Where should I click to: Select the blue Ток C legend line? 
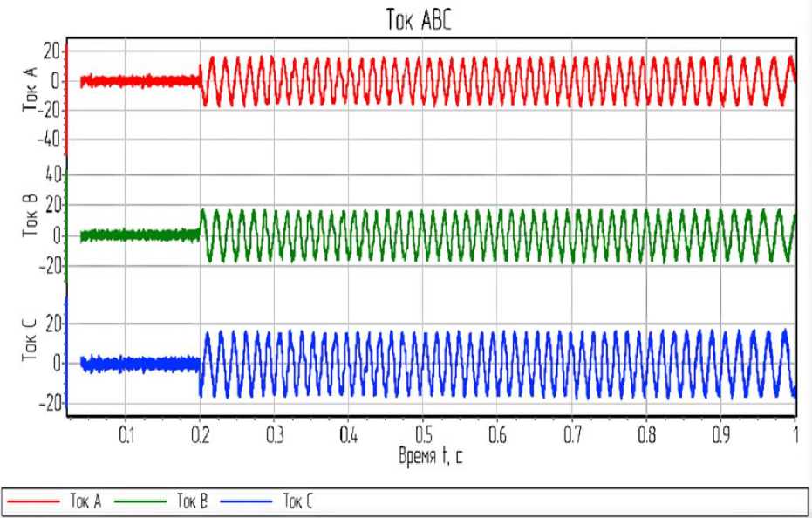pos(247,501)
